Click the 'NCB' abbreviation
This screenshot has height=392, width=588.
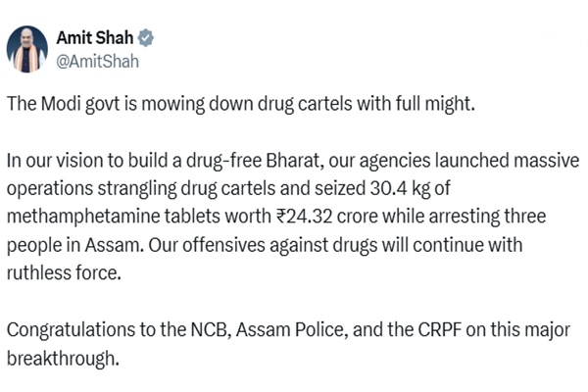pyautogui.click(x=210, y=330)
